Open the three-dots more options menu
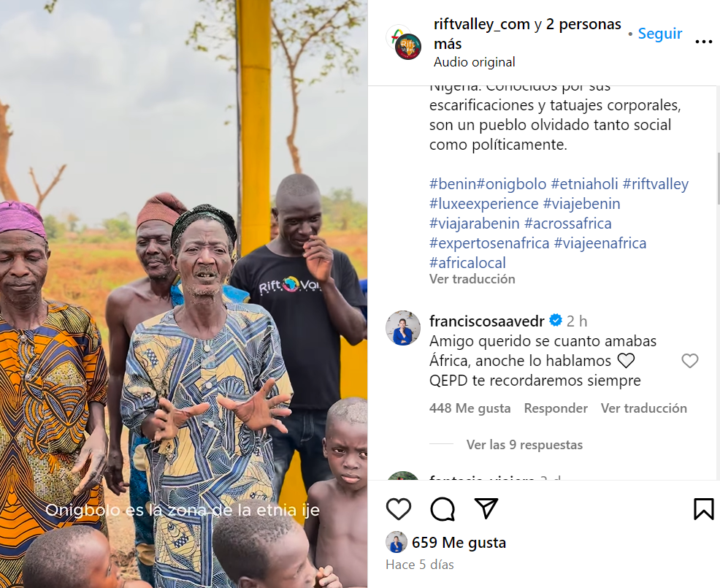 tap(703, 42)
